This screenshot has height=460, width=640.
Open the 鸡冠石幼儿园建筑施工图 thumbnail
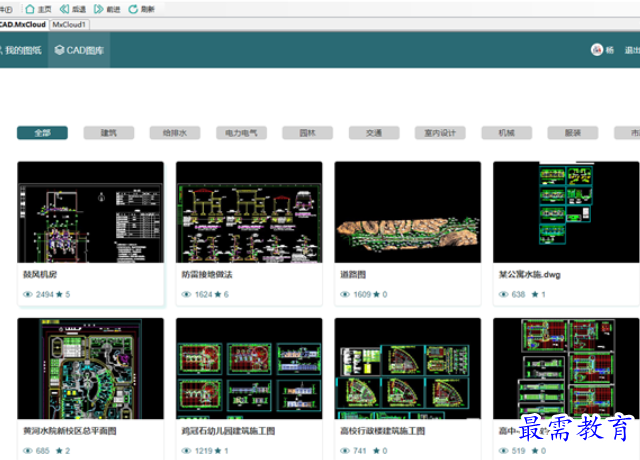(x=249, y=369)
